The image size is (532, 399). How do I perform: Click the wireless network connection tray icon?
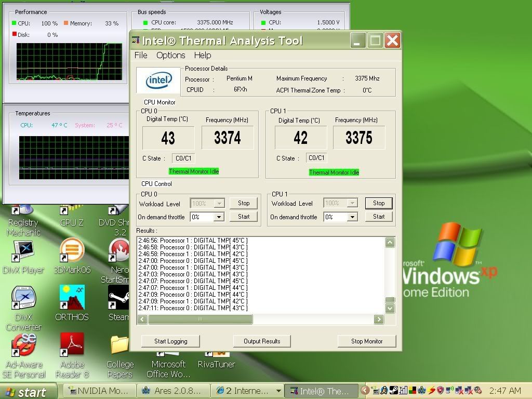point(450,391)
